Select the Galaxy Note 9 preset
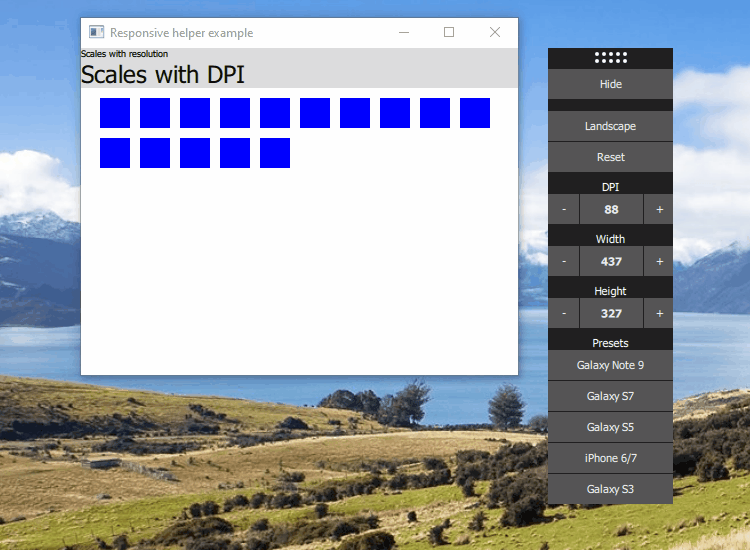This screenshot has width=750, height=550. point(610,365)
